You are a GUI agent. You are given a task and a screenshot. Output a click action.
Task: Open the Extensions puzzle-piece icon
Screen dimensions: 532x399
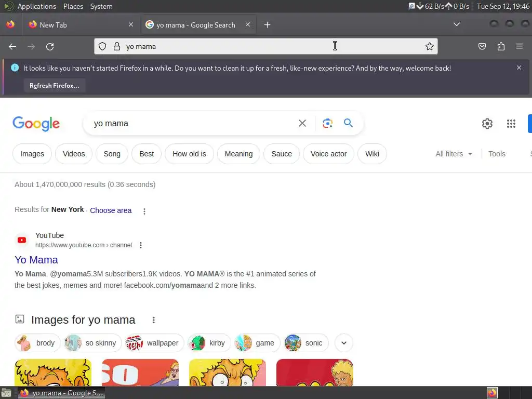tap(501, 46)
